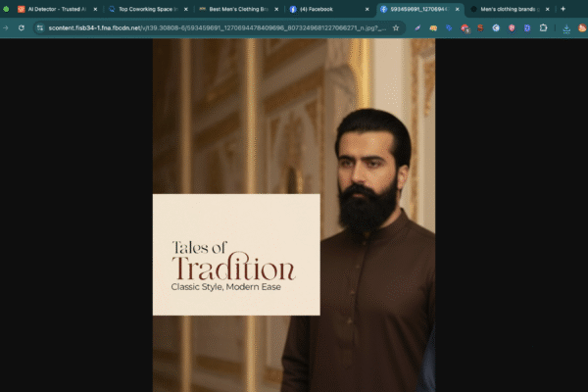Viewport: 588px width, 392px height.
Task: View site information icon in address bar
Action: (x=39, y=27)
